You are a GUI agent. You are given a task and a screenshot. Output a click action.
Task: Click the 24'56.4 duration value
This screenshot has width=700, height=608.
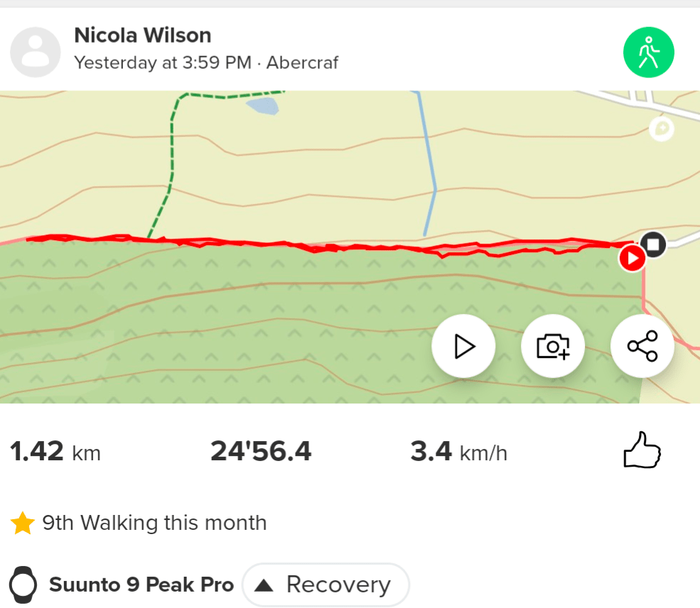[261, 451]
